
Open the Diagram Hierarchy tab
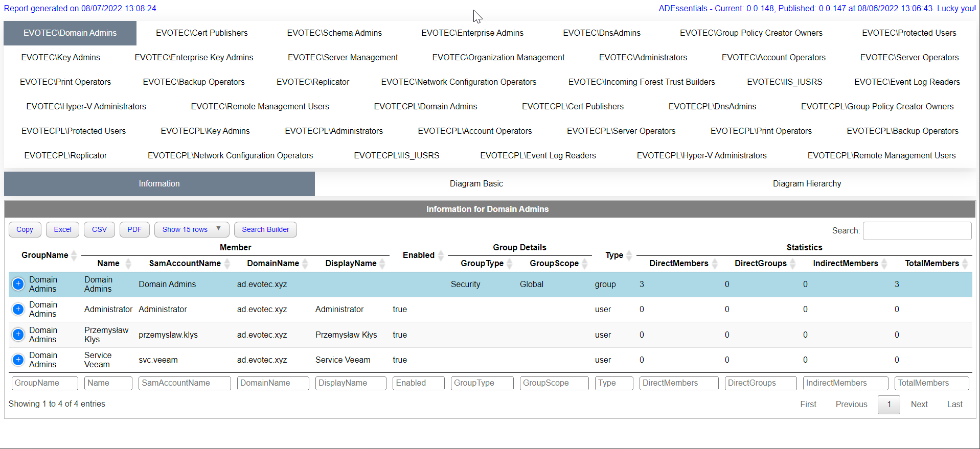[806, 183]
